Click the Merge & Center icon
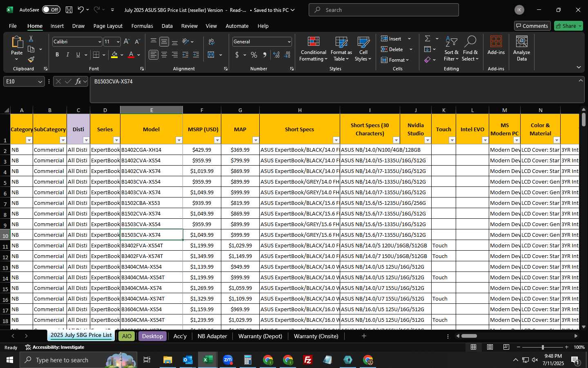Image resolution: width=588 pixels, height=368 pixels. (211, 55)
